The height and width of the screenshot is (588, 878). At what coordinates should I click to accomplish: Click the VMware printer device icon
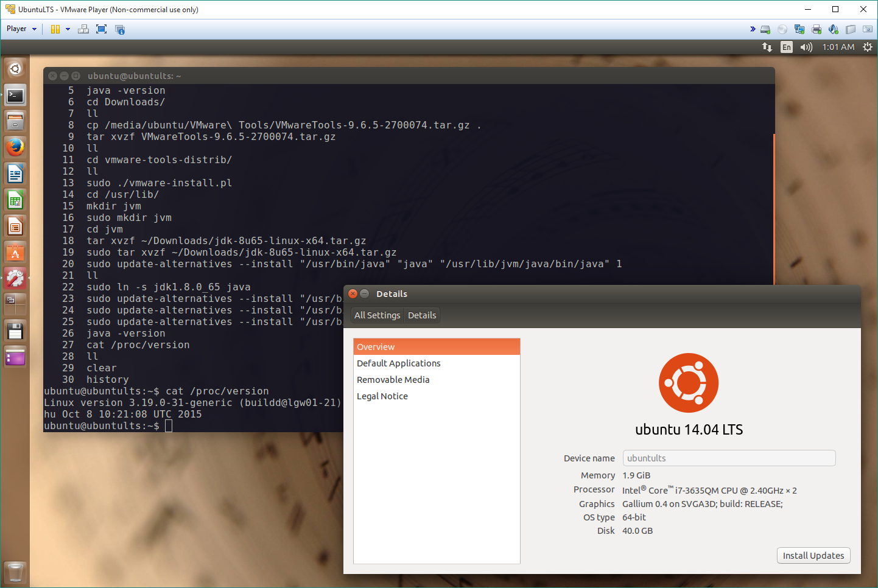click(817, 29)
